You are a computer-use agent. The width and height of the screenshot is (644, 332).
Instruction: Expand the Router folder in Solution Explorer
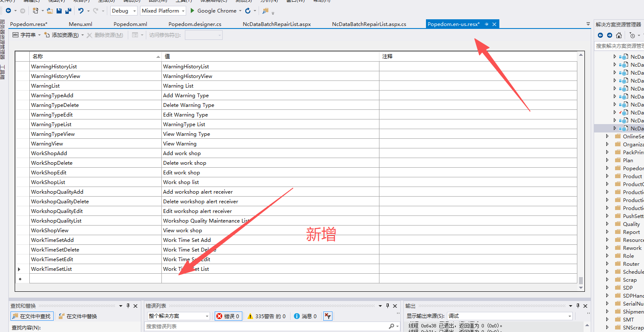point(608,264)
